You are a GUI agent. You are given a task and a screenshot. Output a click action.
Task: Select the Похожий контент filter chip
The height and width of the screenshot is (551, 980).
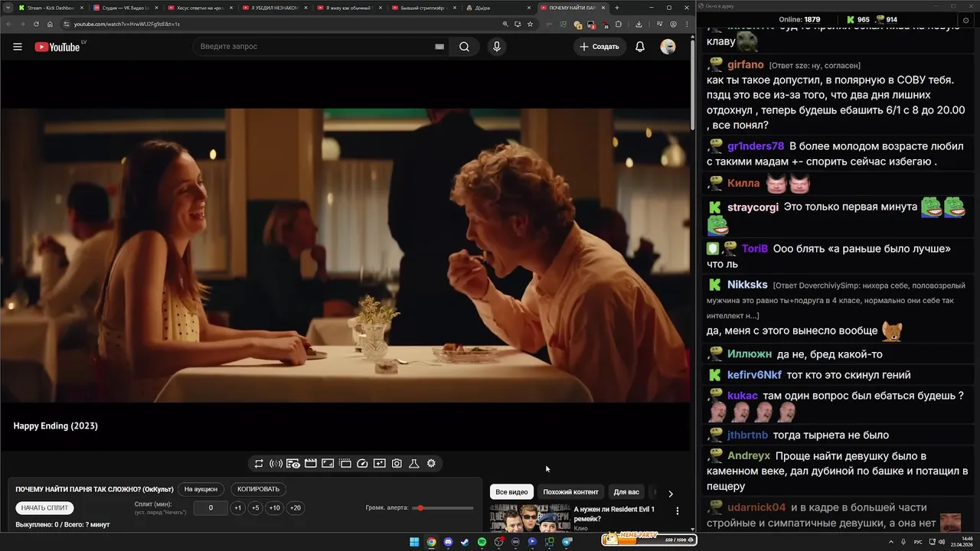point(570,492)
